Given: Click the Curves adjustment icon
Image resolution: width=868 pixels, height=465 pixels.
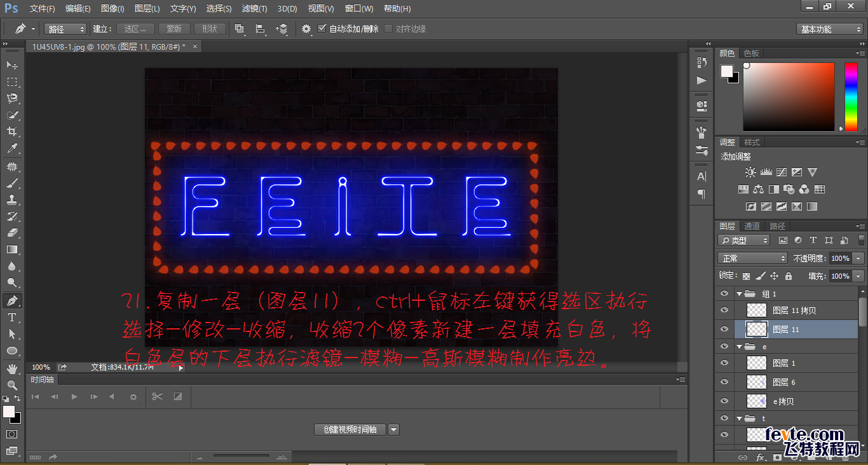Looking at the screenshot, I should tap(782, 172).
